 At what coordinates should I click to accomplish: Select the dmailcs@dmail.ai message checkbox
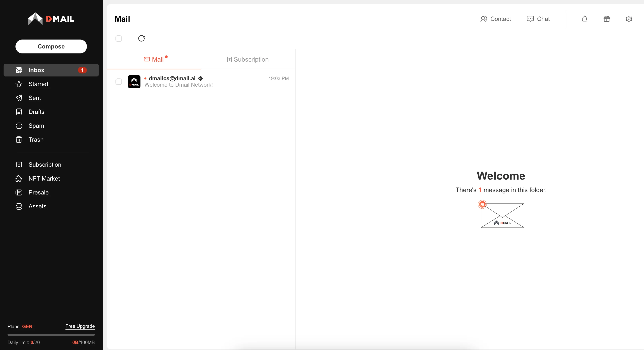118,82
